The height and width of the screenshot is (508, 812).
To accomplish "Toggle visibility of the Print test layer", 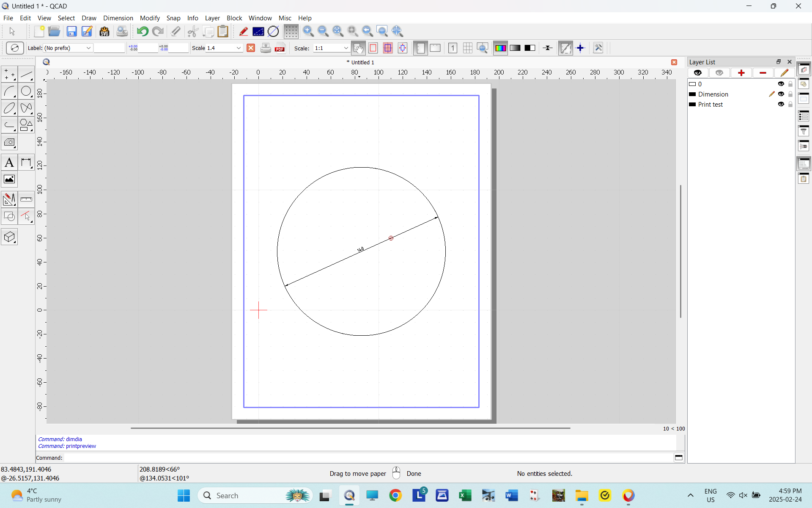I will [781, 104].
